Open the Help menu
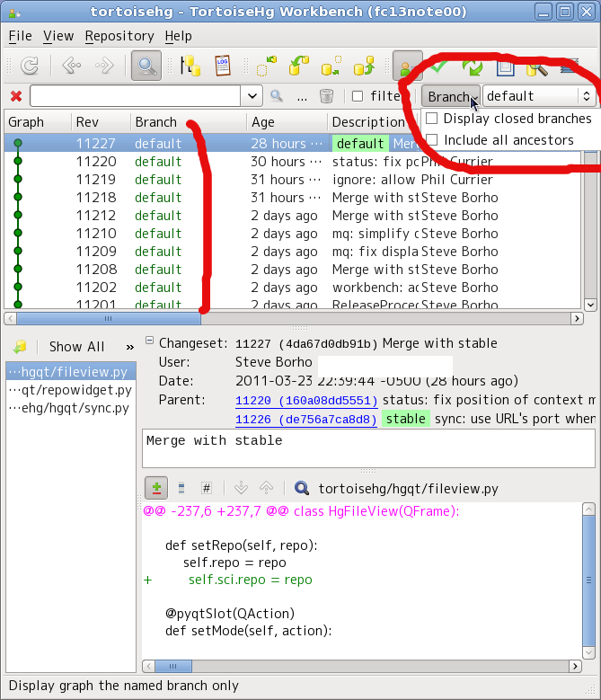The height and width of the screenshot is (700, 601). (179, 36)
